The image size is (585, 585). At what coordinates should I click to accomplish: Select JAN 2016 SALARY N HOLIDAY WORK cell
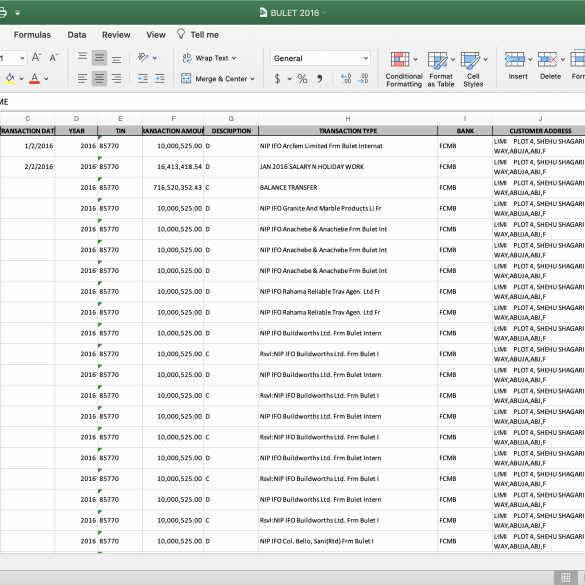coord(348,167)
